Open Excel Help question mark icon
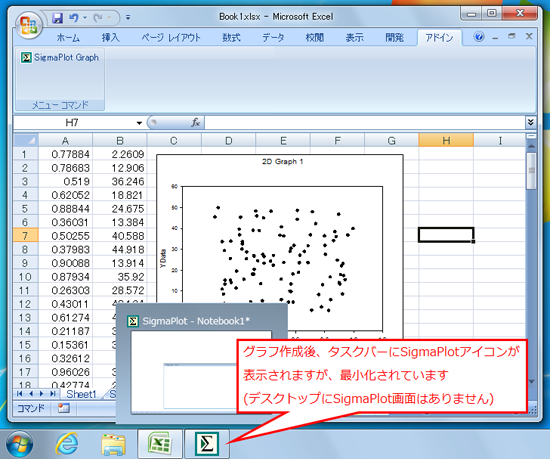550x459 pixels. click(x=479, y=36)
